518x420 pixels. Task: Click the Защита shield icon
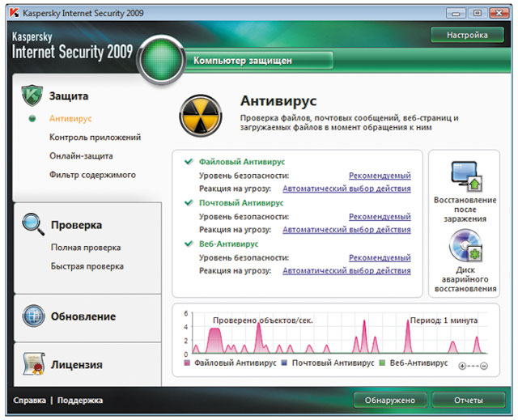tap(32, 95)
